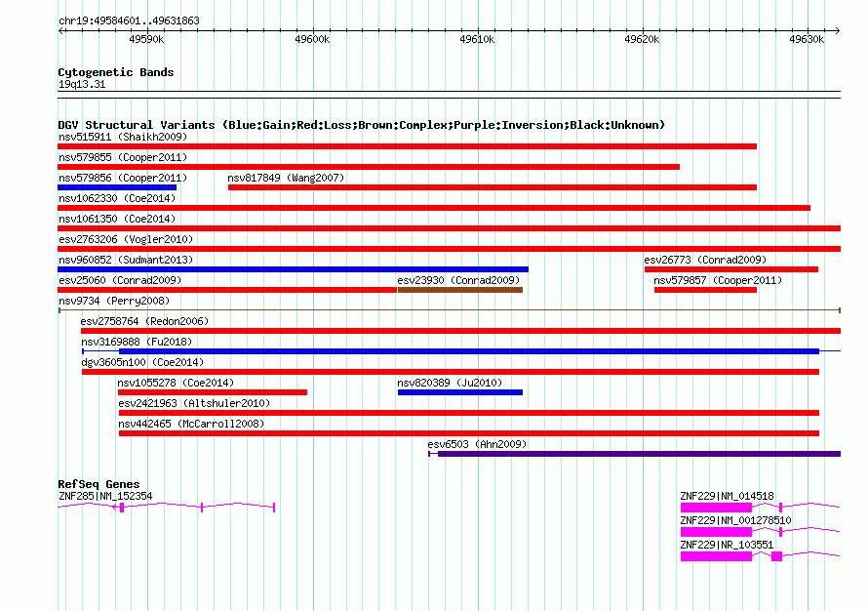Select the nsv579855 (Cooper2011) red loss bar

tap(369, 167)
